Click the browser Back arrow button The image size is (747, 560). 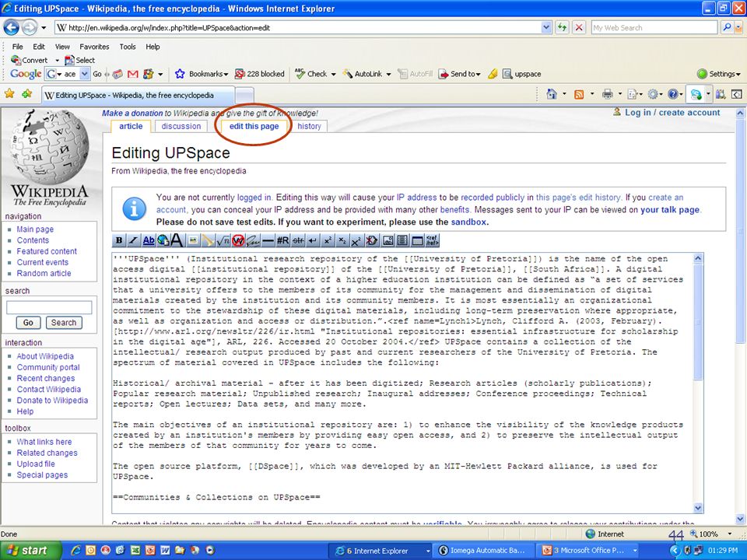point(12,28)
